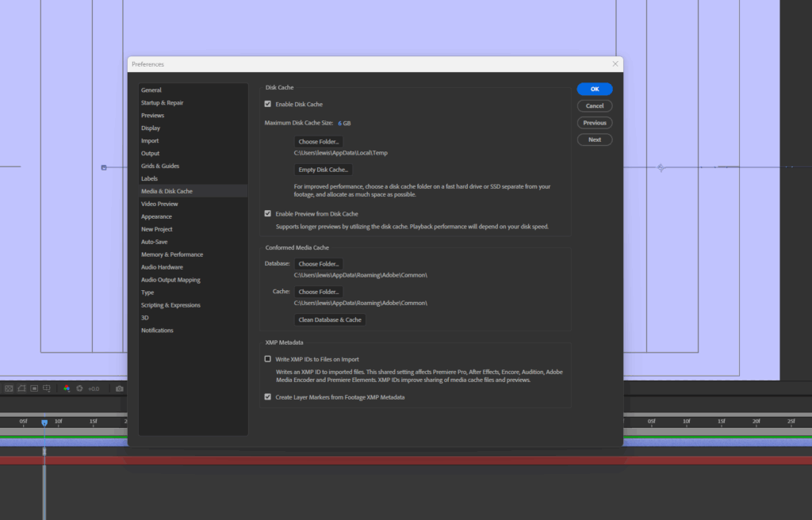
Task: Toggle Create Layer Markers from Footage XMP Metadata
Action: (268, 397)
